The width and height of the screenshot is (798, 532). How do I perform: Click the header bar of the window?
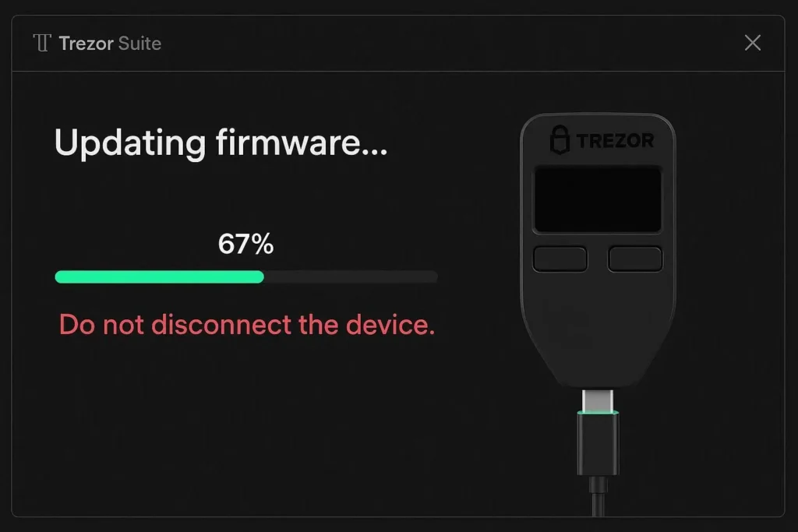pos(429,43)
